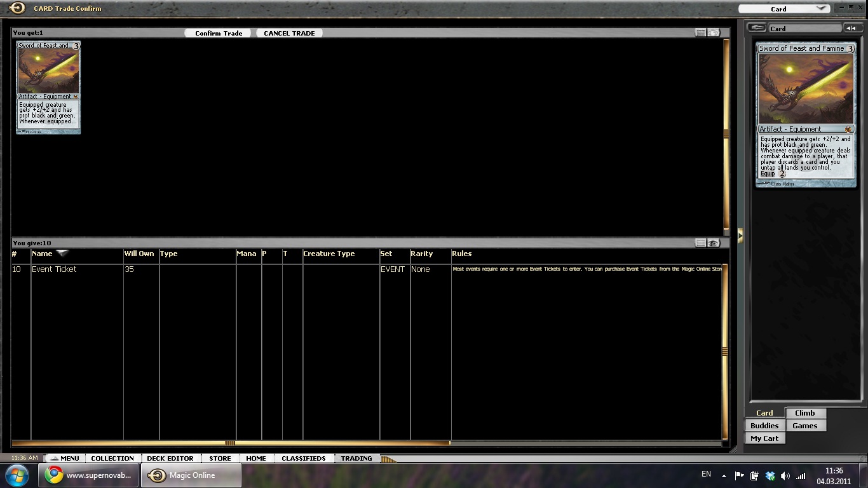Click the pin icon beside the Card panel title
Screen dimensions: 868x488
pyautogui.click(x=756, y=28)
